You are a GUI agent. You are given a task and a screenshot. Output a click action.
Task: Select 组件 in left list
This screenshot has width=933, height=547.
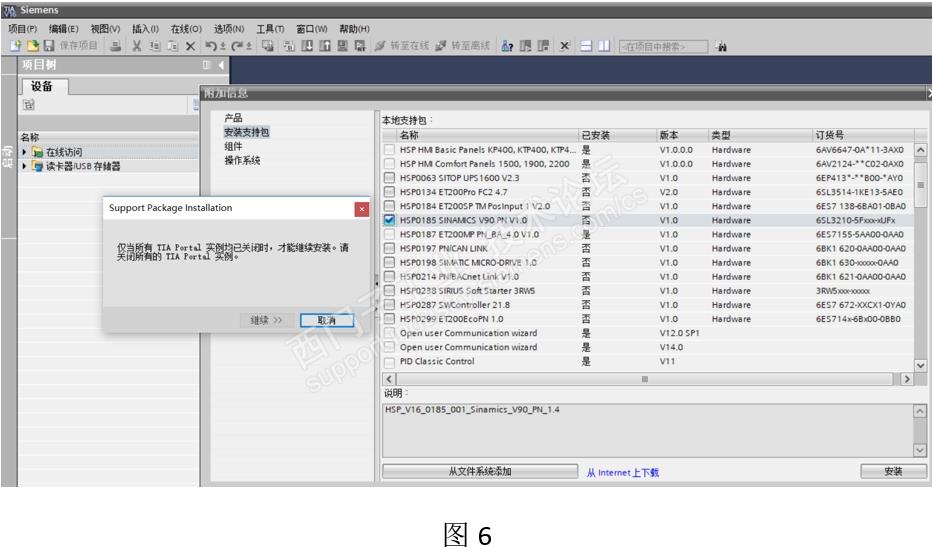(x=233, y=146)
